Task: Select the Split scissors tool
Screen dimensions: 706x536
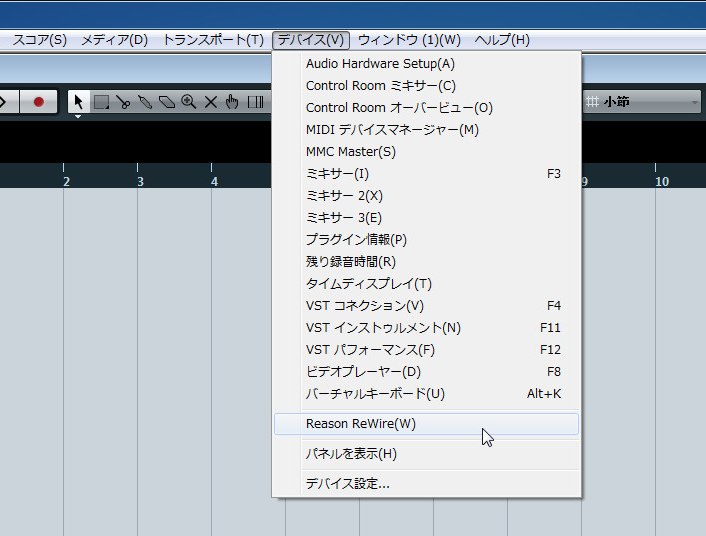Action: pos(122,102)
